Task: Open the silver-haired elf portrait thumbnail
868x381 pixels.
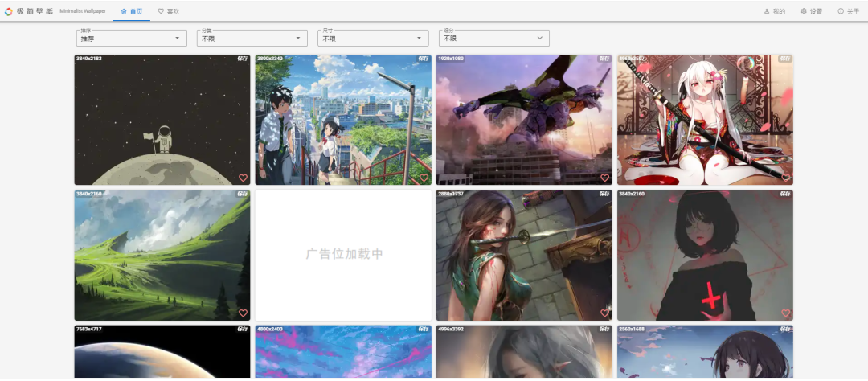Action: coord(524,351)
